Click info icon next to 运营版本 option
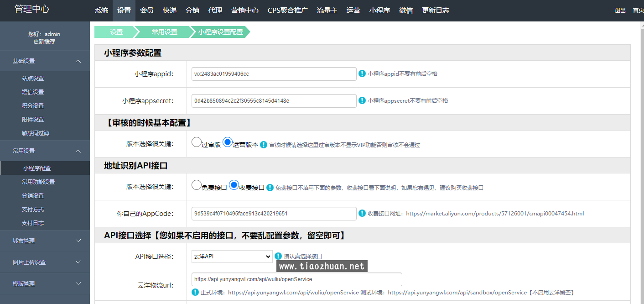The height and width of the screenshot is (304, 644). pos(264,145)
